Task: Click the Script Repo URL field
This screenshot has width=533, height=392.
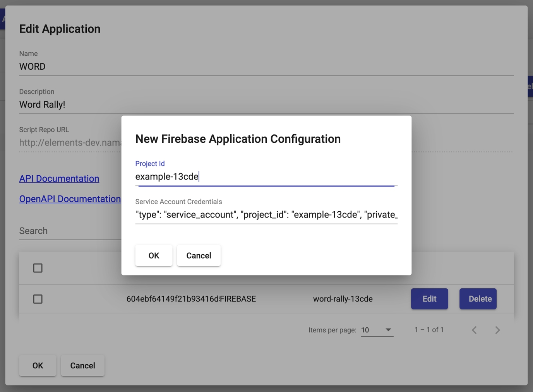Action: click(70, 143)
